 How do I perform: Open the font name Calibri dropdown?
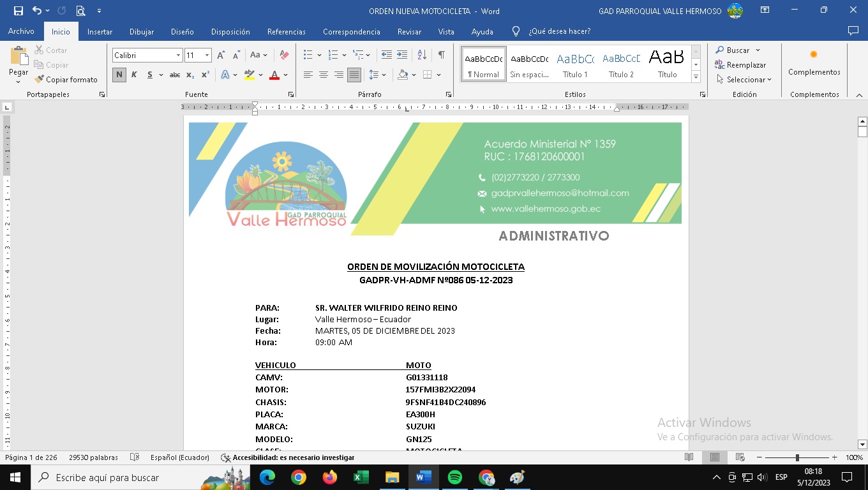pyautogui.click(x=178, y=56)
